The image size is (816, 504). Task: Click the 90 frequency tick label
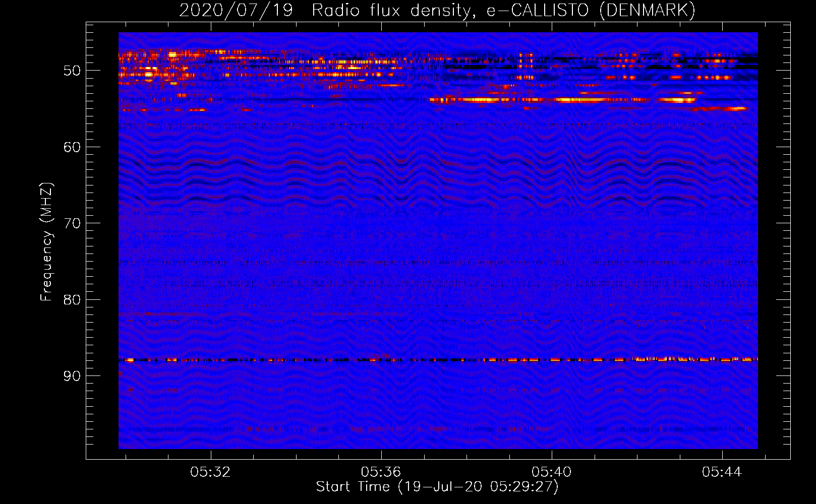point(72,376)
